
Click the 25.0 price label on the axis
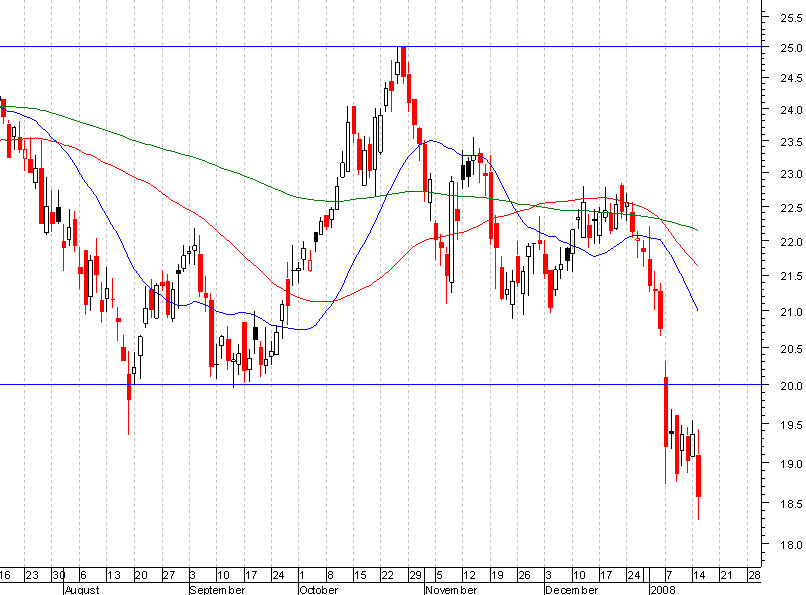791,48
